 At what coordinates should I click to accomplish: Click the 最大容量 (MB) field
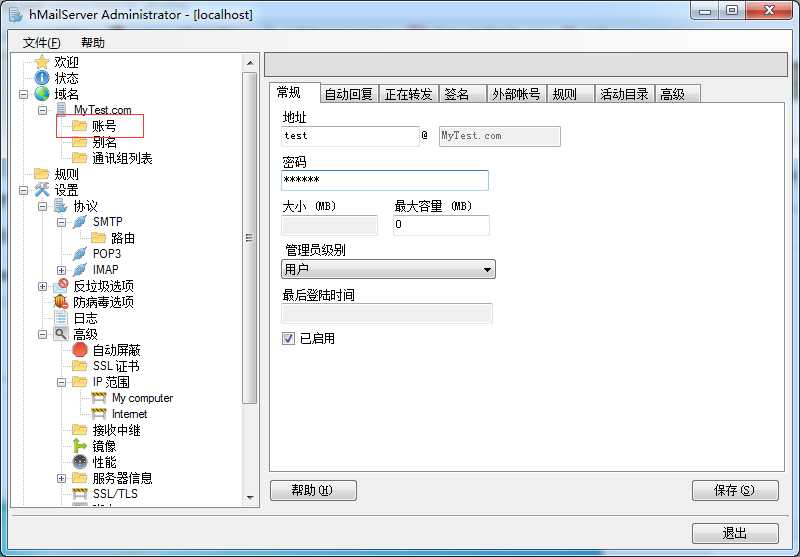(x=441, y=224)
